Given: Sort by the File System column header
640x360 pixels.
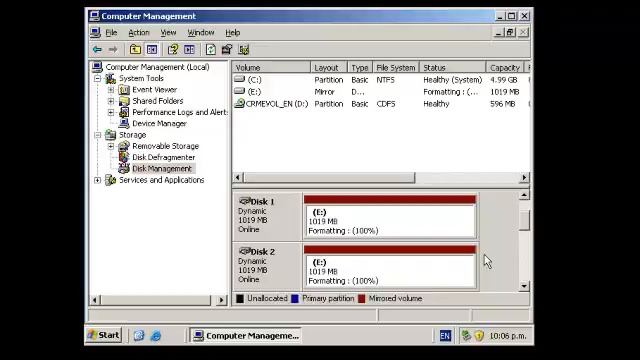Looking at the screenshot, I should tap(396, 67).
